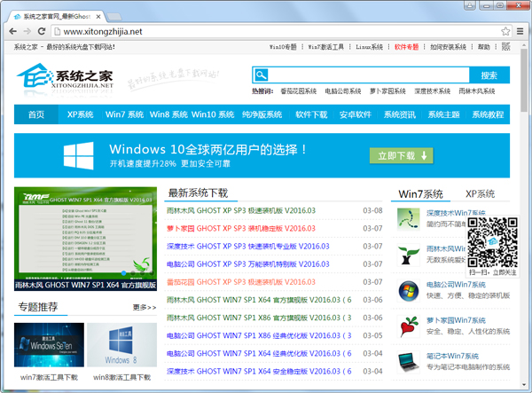Click the 深度技术Win7系统 icon

[408, 219]
